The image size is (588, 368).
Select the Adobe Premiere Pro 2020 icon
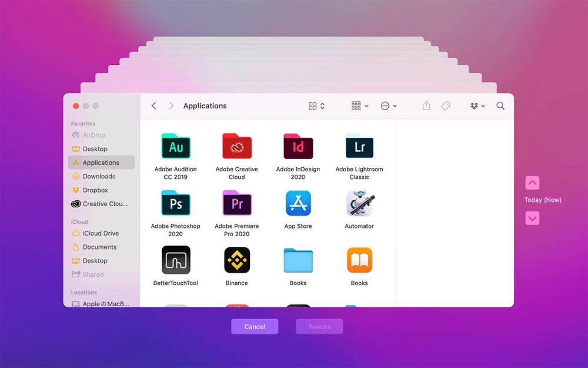(237, 203)
